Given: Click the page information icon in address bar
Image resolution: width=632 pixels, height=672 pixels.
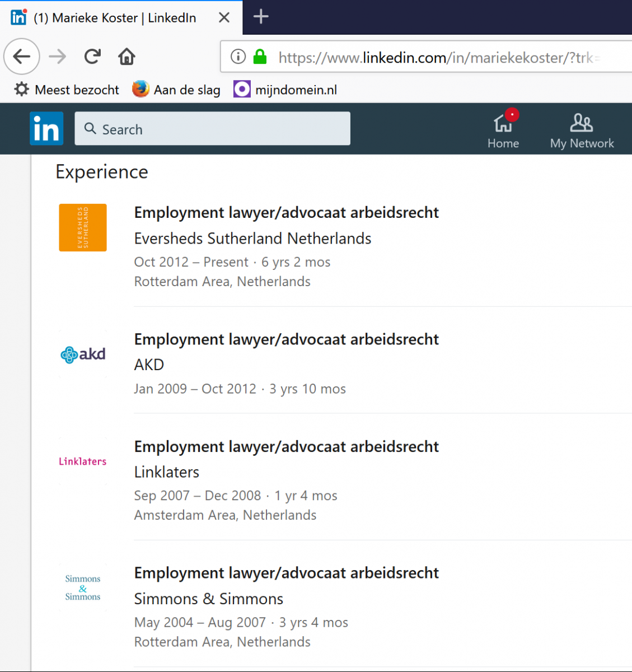Looking at the screenshot, I should 237,57.
